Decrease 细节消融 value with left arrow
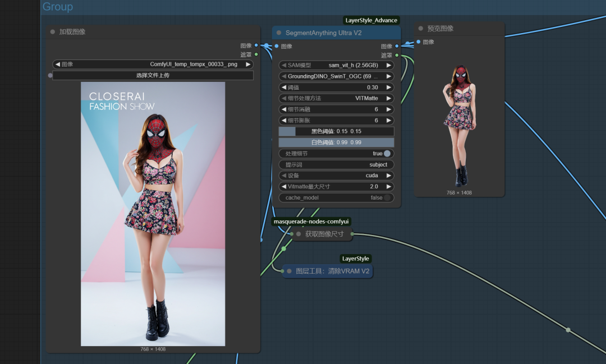Viewport: 606px width, 364px height. pyautogui.click(x=284, y=109)
